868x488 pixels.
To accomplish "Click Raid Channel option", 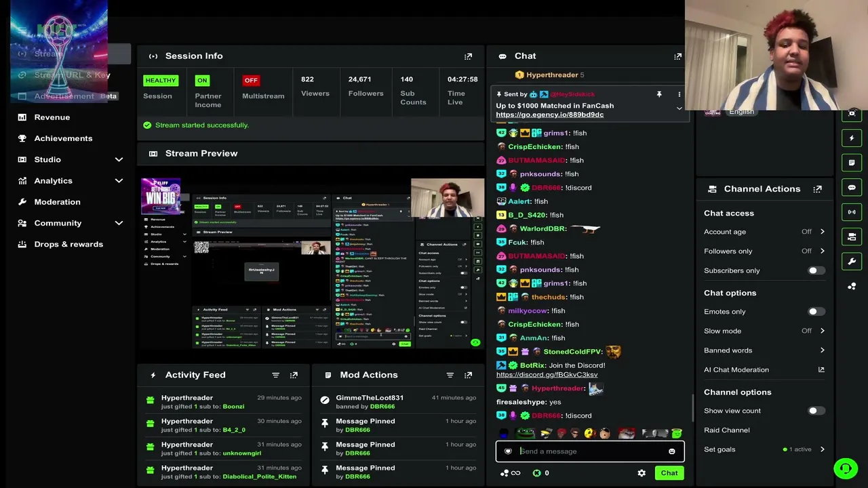I will tap(726, 430).
